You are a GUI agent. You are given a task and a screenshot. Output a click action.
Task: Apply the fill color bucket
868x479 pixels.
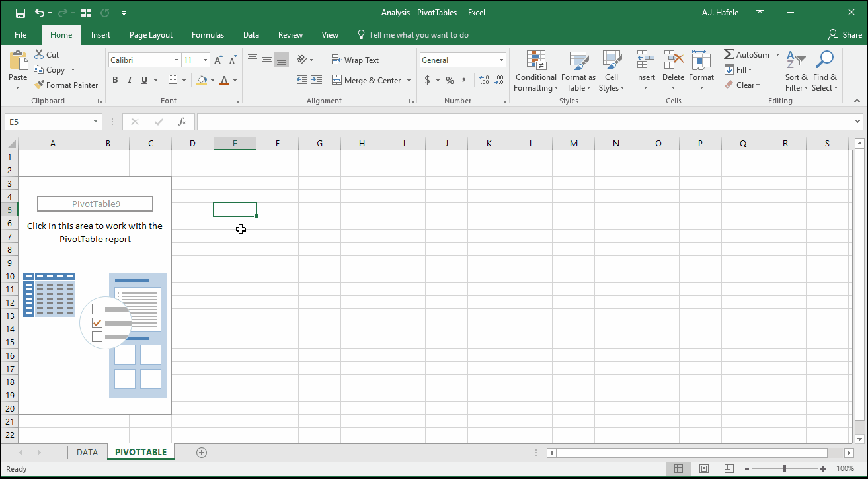click(x=202, y=80)
